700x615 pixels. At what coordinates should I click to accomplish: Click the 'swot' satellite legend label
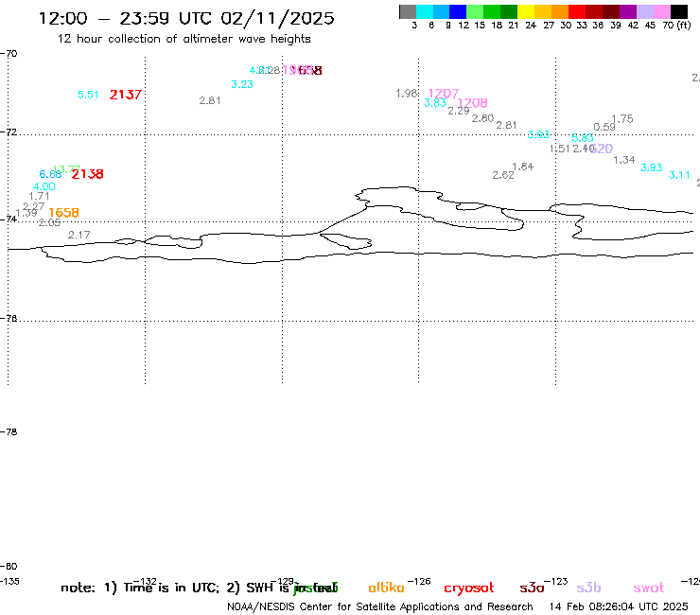click(649, 589)
